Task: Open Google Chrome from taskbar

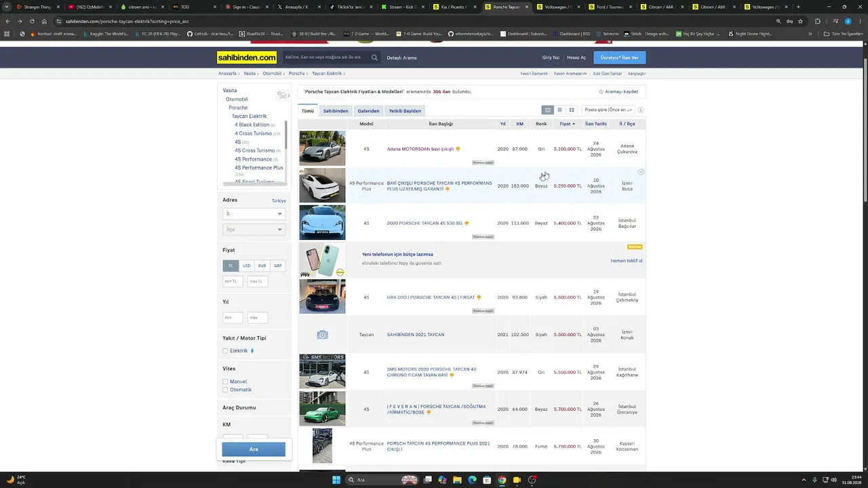Action: coord(502,480)
